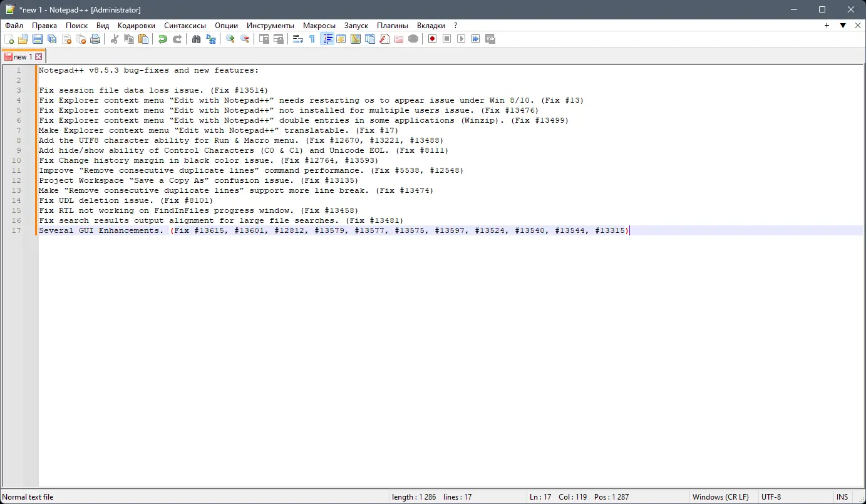This screenshot has height=504, width=866.
Task: Click the "length : 1 286" status entry
Action: pos(413,497)
